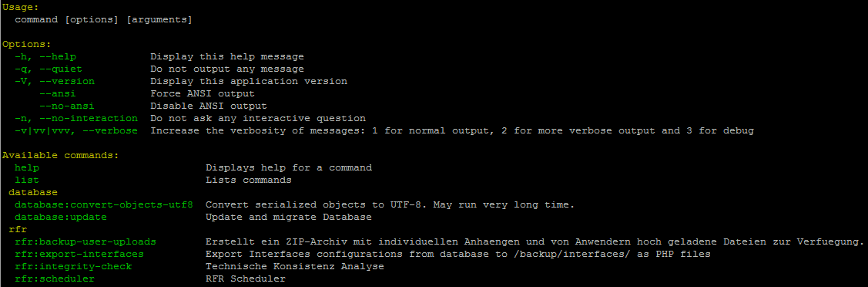Click the database namespace heading
The height and width of the screenshot is (287, 868).
click(x=33, y=192)
